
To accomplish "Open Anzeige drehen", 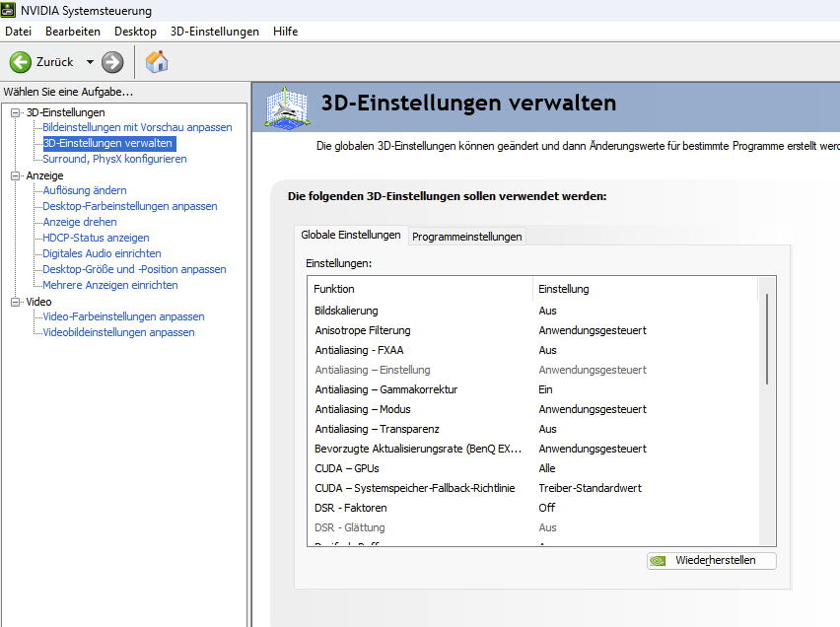I will click(80, 222).
